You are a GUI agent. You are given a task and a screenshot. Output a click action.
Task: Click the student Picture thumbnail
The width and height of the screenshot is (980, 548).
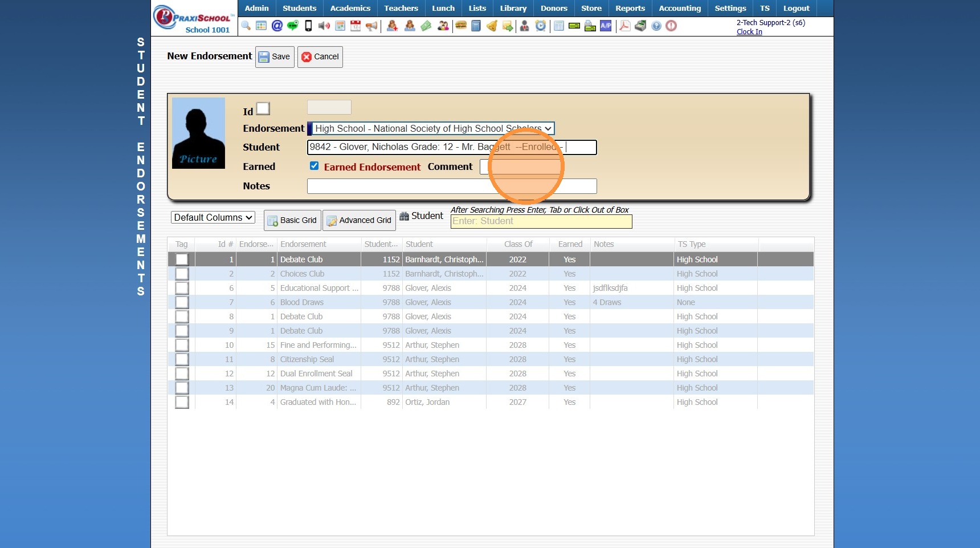coord(198,133)
